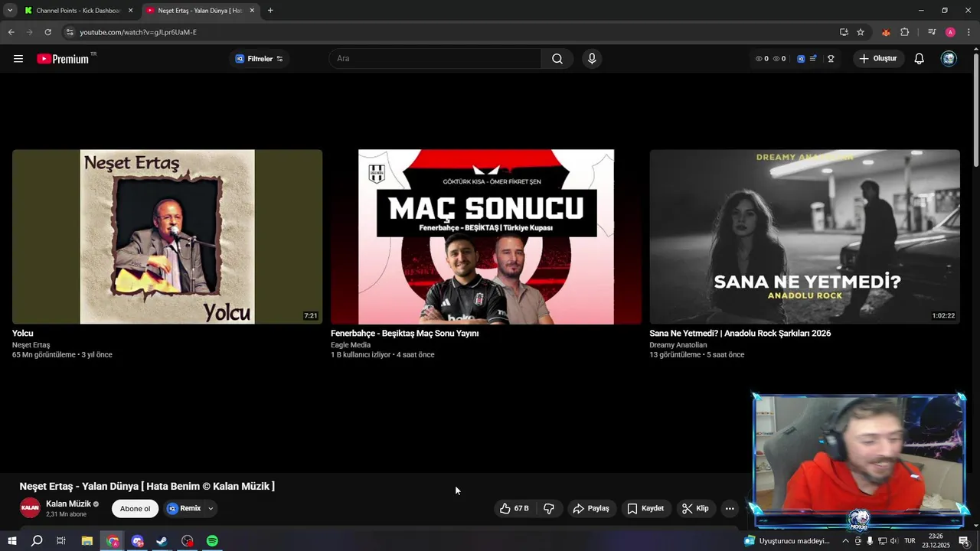Click the list icon beside the trophy
Screen dimensions: 980x551
[813, 59]
